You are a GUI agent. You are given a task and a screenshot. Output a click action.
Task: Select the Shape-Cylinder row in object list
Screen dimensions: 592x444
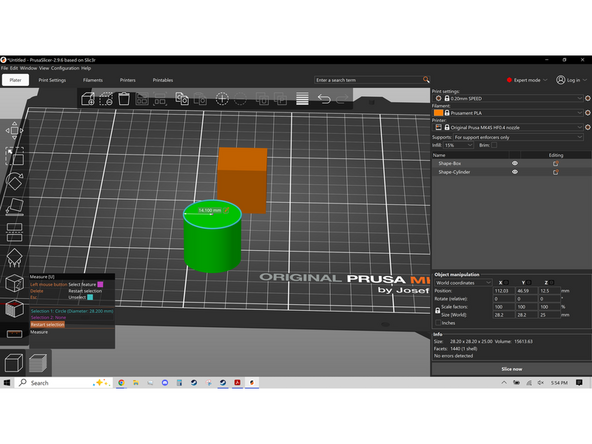(x=512, y=172)
